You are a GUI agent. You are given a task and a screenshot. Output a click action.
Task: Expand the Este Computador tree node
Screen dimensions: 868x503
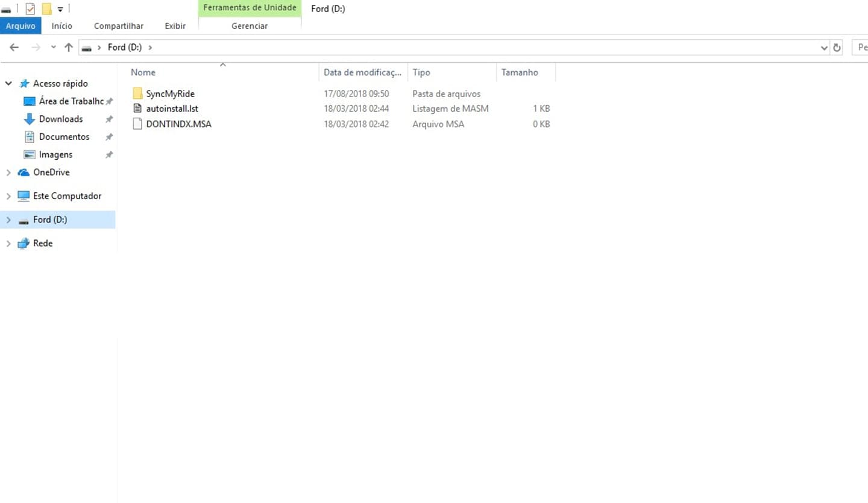8,196
